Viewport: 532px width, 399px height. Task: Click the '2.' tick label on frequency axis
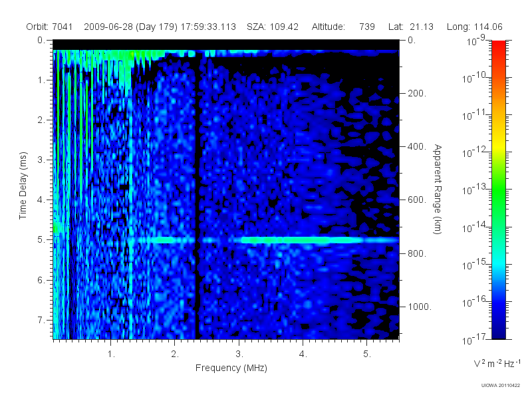pos(175,354)
